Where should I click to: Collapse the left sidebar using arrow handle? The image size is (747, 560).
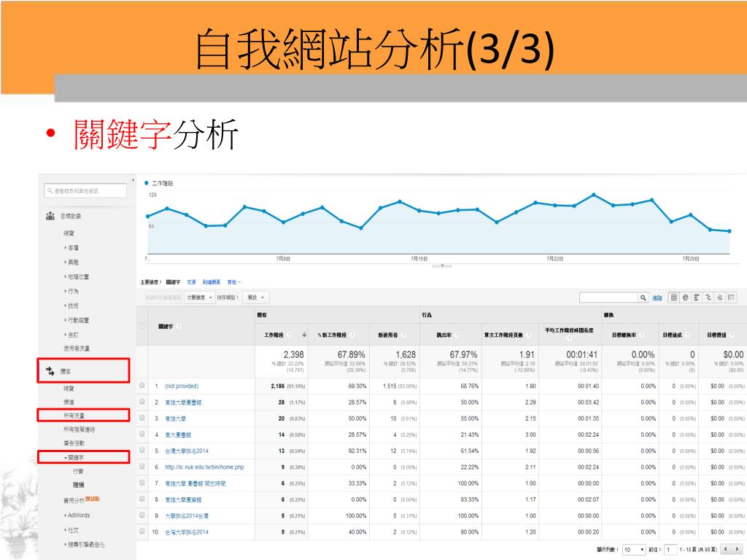133,181
